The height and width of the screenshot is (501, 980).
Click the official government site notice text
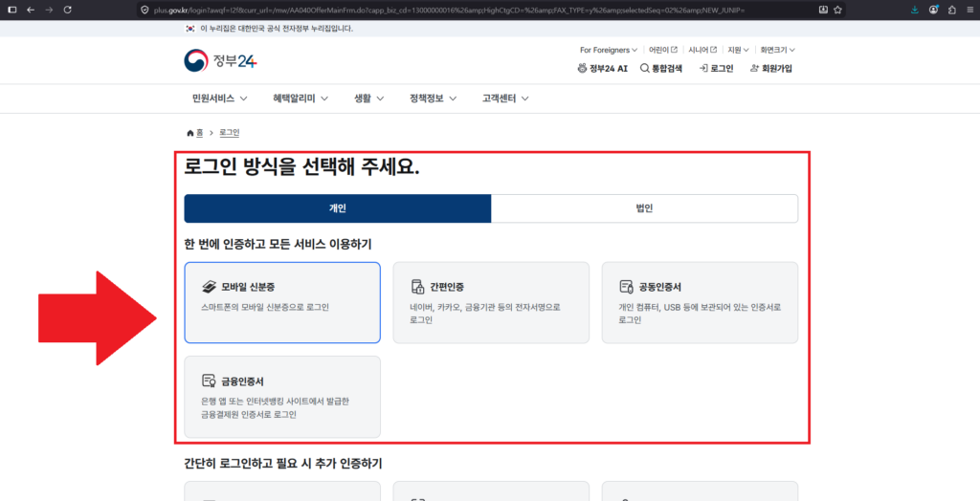point(277,29)
